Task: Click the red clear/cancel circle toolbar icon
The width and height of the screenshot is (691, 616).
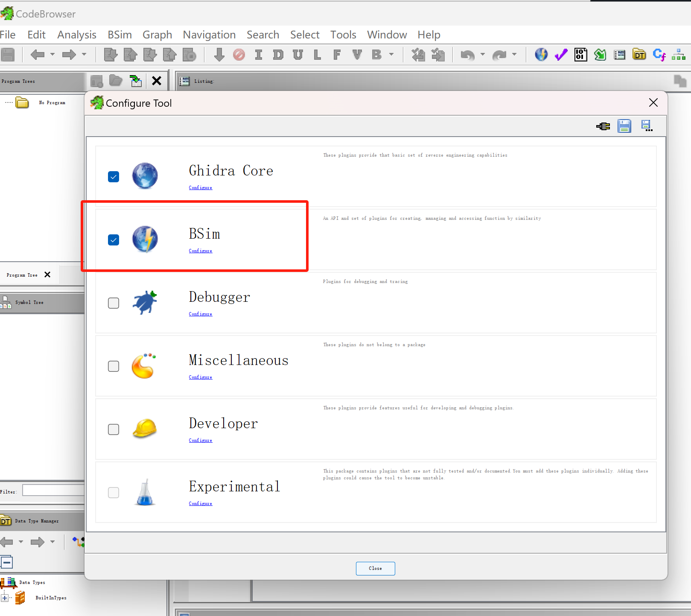Action: click(239, 55)
